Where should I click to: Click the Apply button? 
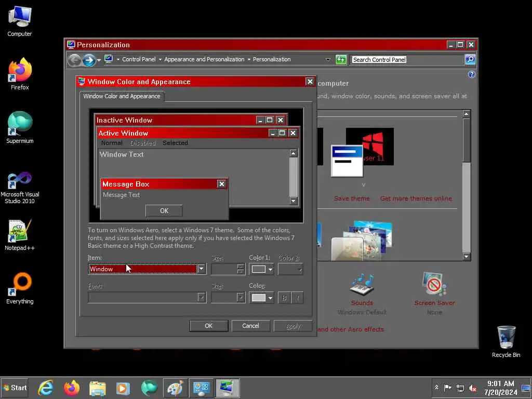pos(293,326)
